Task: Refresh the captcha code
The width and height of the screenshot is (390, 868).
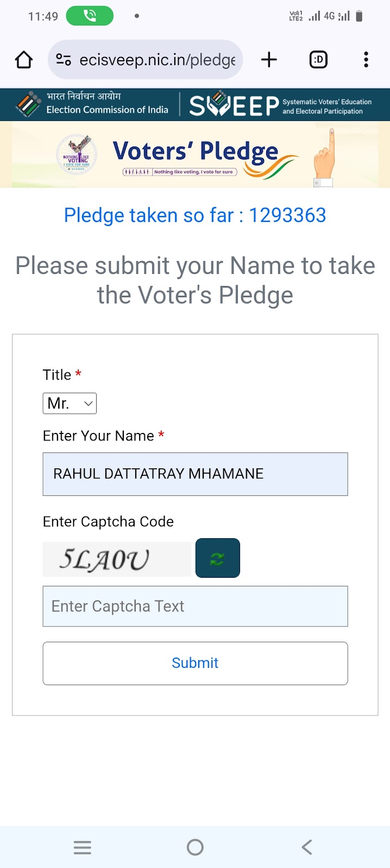Action: point(218,558)
